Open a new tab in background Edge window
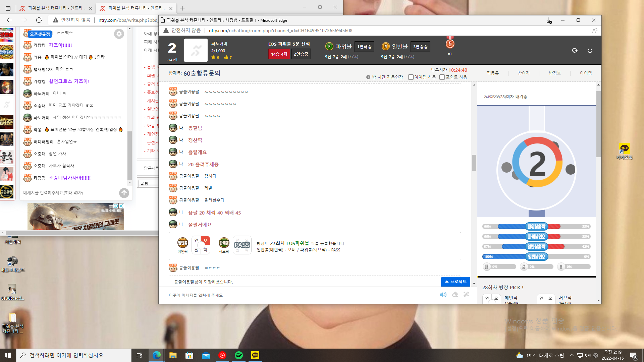Image resolution: width=644 pixels, height=362 pixels. 182,8
